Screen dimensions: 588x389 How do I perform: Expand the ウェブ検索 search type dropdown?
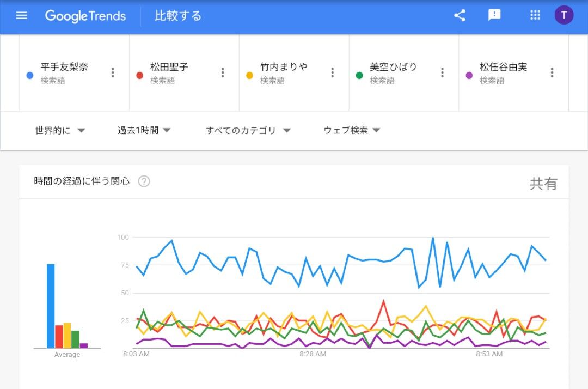(x=352, y=130)
